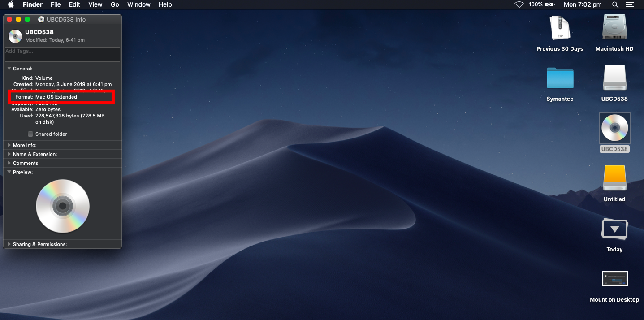Click the Kind value Volume
The image size is (644, 320).
click(44, 78)
